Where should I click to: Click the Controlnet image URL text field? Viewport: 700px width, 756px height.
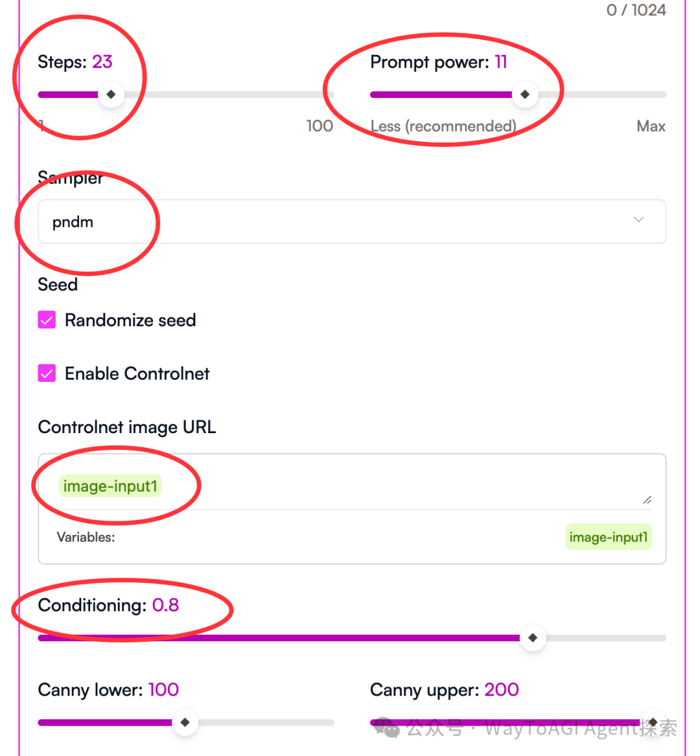[352, 482]
